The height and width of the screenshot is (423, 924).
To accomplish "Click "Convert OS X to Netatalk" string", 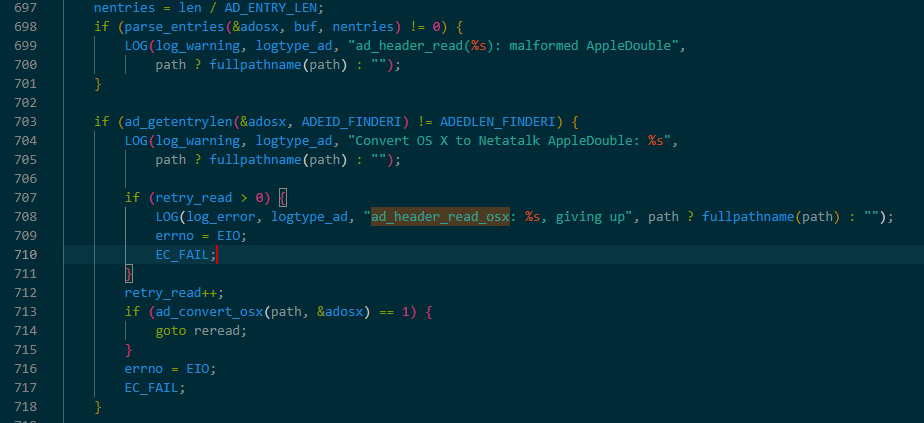I will (450, 141).
